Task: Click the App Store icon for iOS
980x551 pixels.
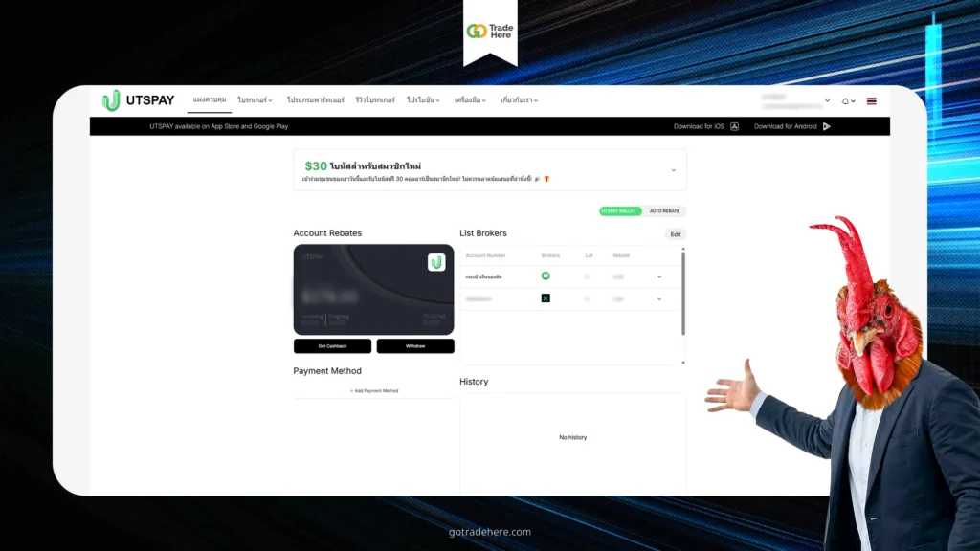Action: [x=734, y=126]
